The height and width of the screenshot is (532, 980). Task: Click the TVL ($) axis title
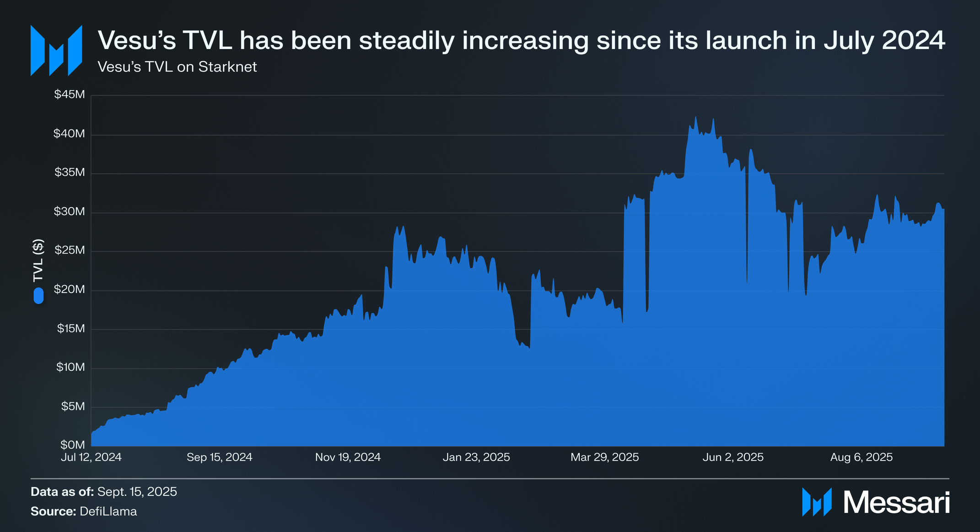pos(38,260)
